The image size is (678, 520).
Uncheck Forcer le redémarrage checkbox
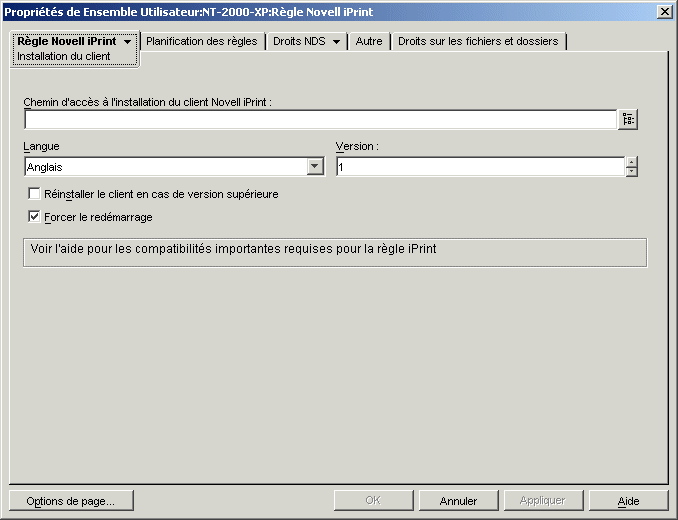[x=34, y=216]
